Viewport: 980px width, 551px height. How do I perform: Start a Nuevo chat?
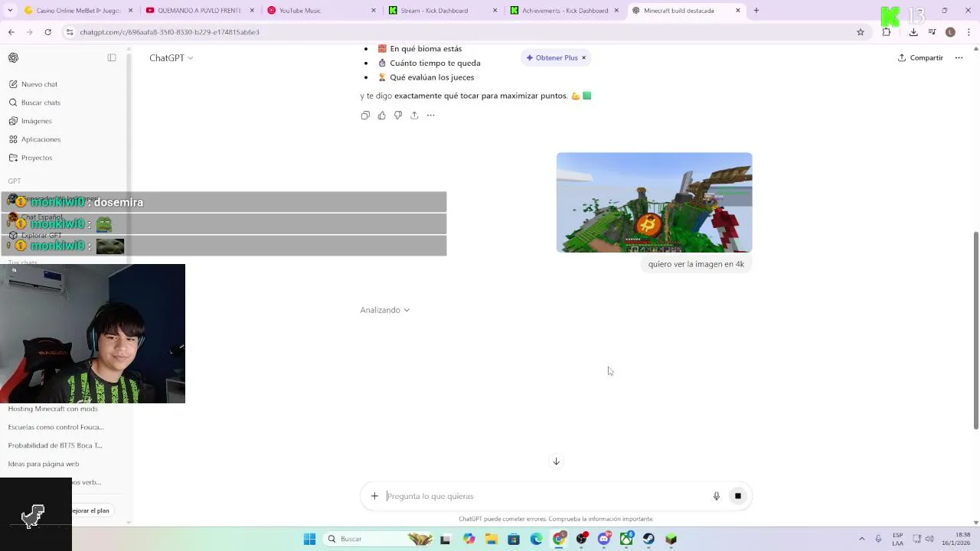coord(39,84)
